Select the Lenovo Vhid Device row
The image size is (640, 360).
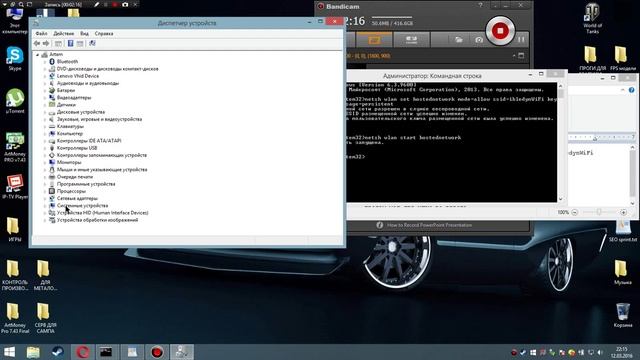tap(78, 76)
